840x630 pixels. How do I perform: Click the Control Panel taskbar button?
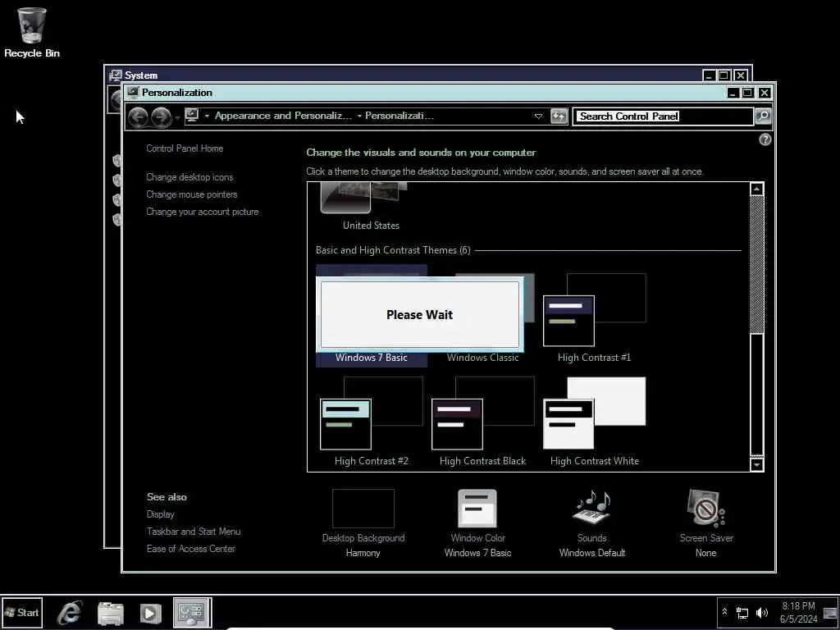point(192,612)
